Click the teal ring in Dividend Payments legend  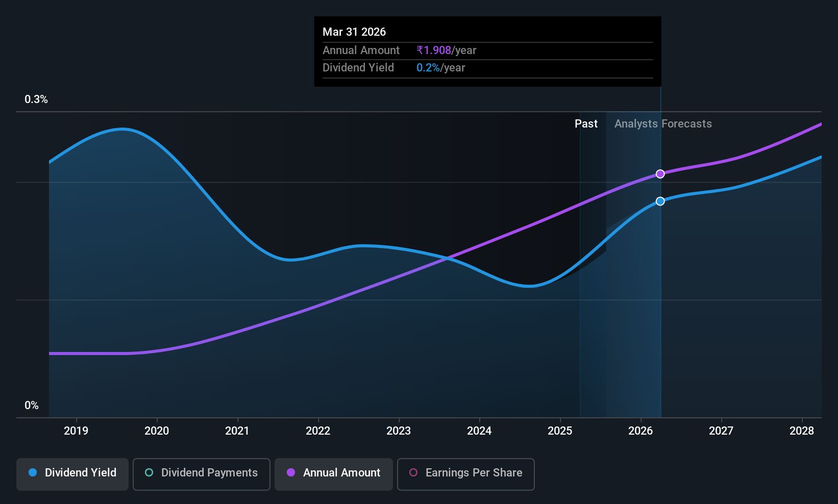point(149,472)
